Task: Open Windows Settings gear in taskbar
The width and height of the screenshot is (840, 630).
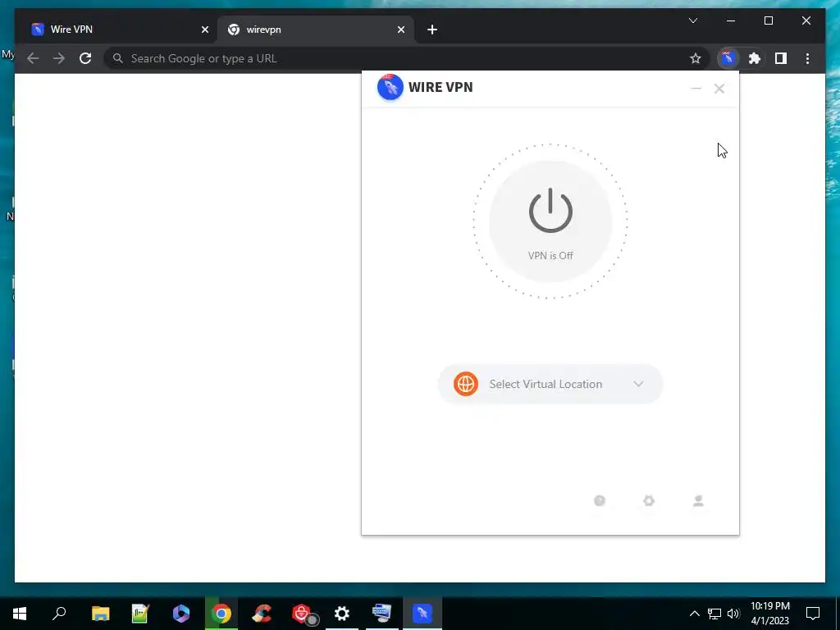Action: 342,614
